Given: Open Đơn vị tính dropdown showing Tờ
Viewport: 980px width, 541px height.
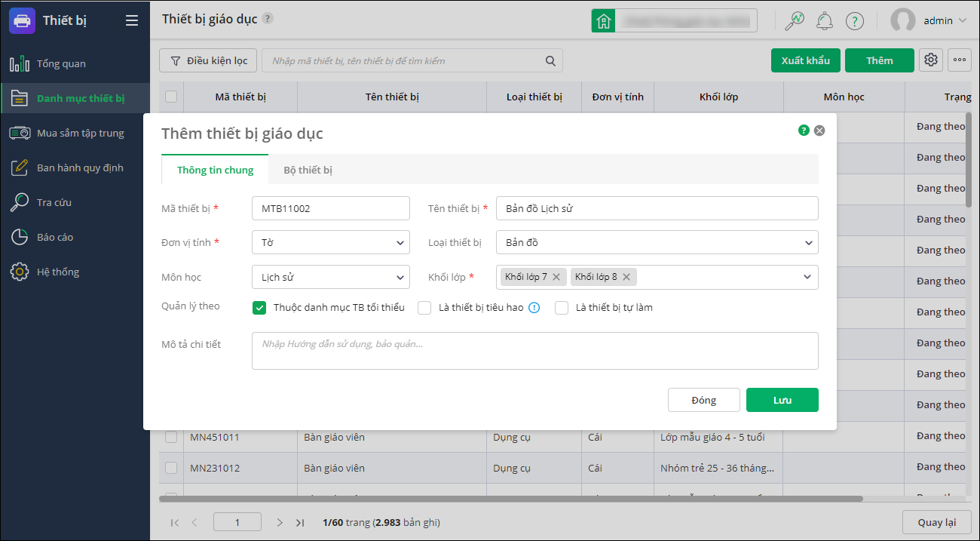Looking at the screenshot, I should (331, 242).
